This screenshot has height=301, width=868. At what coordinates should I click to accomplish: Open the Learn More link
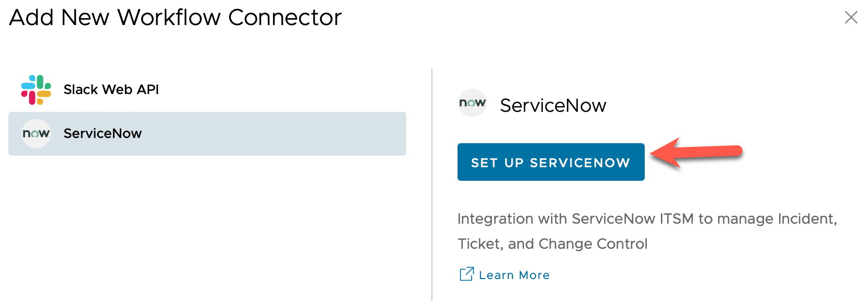514,275
